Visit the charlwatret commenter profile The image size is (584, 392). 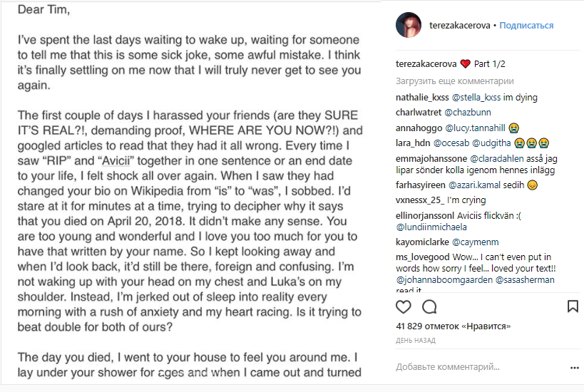[x=419, y=113]
